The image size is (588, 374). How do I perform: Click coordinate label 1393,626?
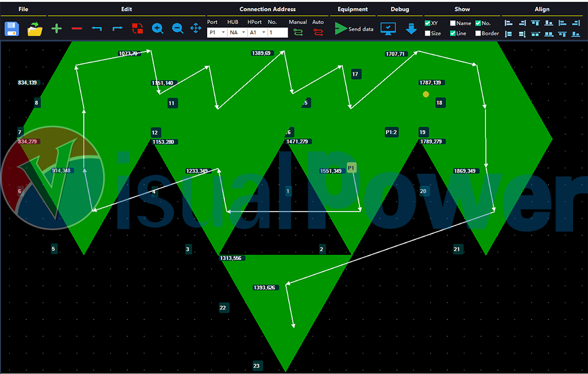pos(265,288)
